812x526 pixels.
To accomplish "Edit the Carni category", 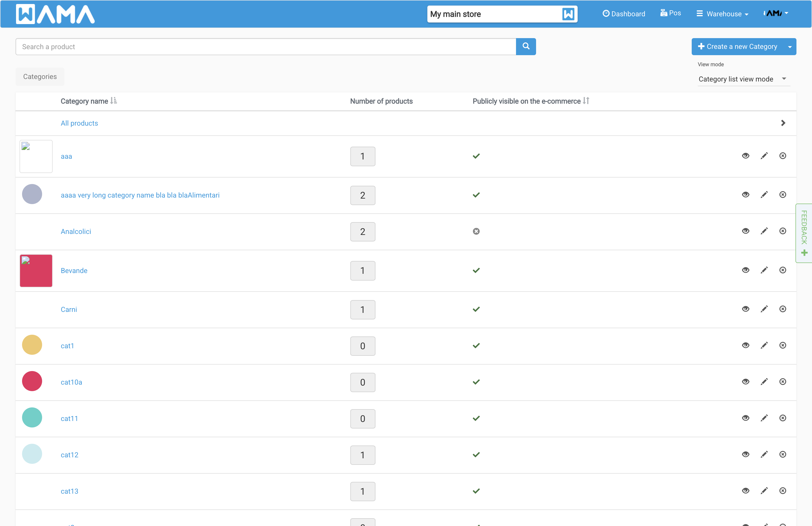I will pos(764,309).
